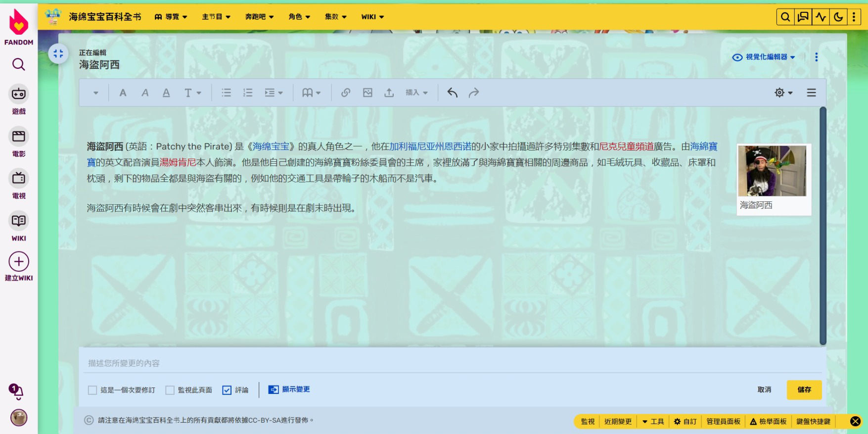Expand the 插入 insert dropdown
868x434 pixels.
[416, 93]
